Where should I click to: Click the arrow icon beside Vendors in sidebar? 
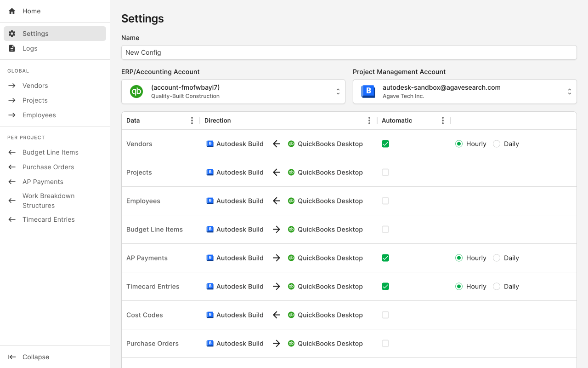pyautogui.click(x=12, y=86)
